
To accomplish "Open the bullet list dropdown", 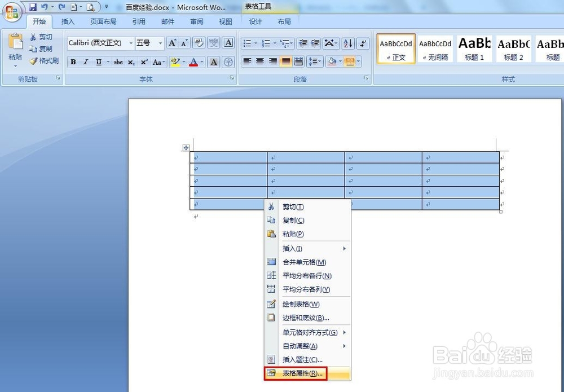I will click(x=255, y=43).
